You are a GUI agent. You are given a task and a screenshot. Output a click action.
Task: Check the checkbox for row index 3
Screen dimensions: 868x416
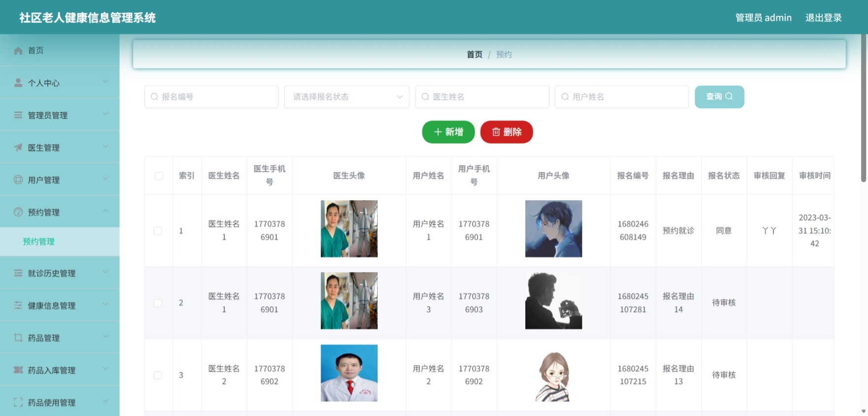click(x=158, y=375)
